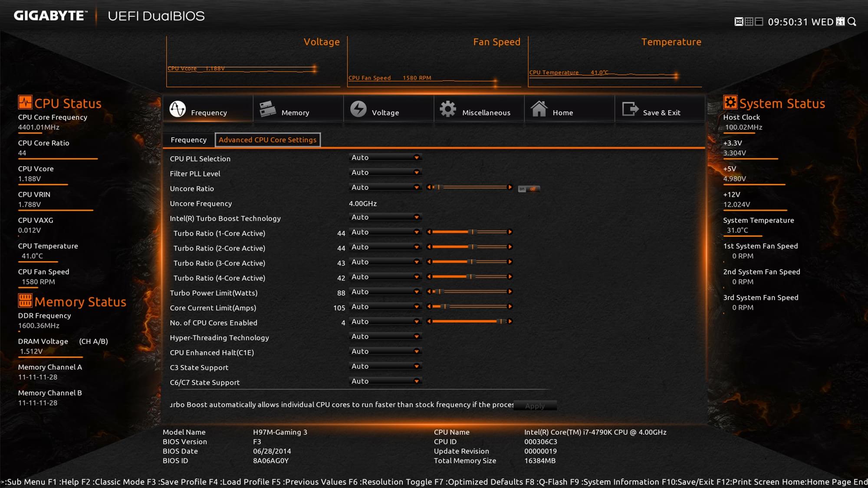Click the Memory Status chip icon
The height and width of the screenshot is (488, 868).
coord(25,300)
